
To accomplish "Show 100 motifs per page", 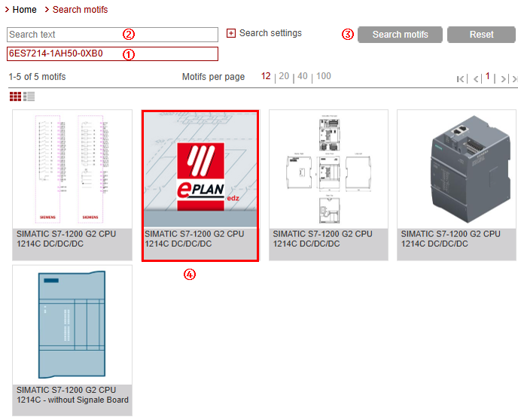I will tap(323, 76).
